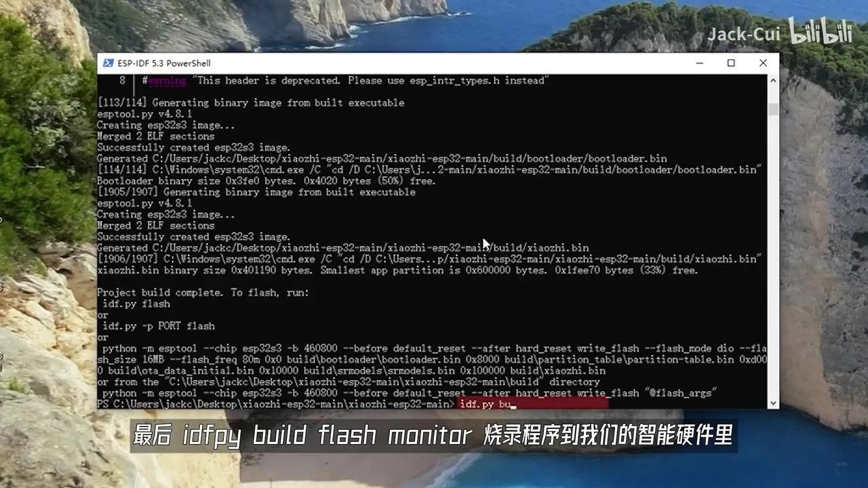Click the ESP-IDF 5.3 PowerShell title text

coord(164,63)
